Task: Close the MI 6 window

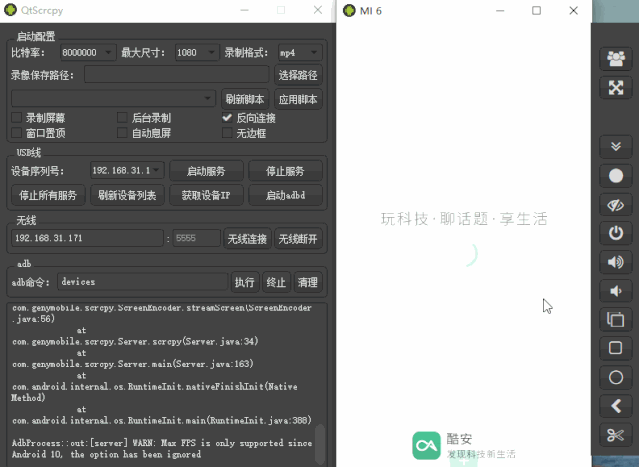Action: click(x=573, y=11)
